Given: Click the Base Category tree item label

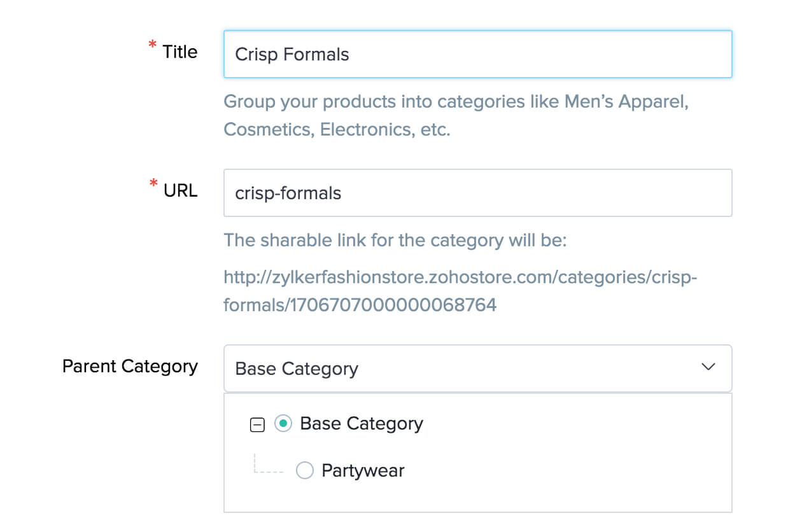Looking at the screenshot, I should (361, 424).
